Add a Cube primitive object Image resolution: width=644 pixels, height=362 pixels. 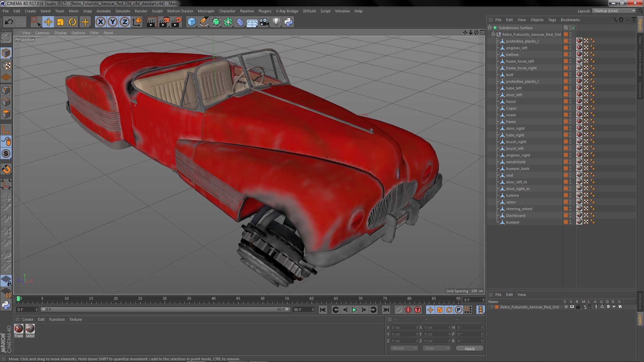192,22
